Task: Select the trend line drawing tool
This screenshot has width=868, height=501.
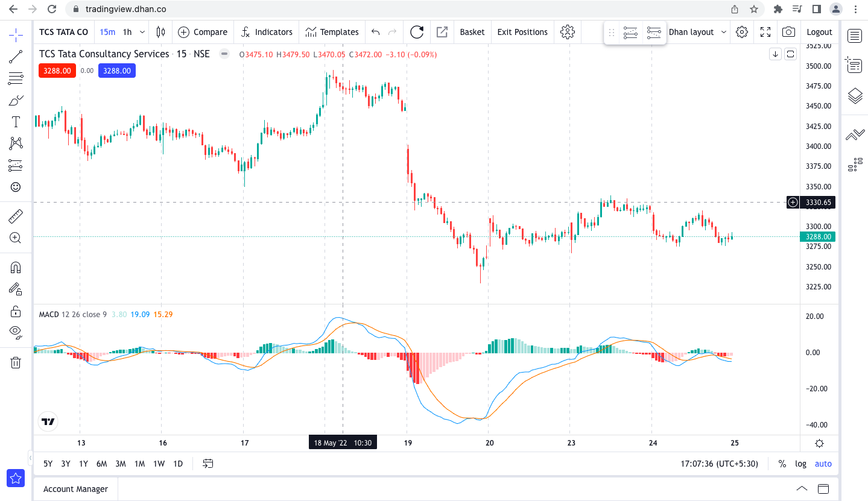Action: [x=16, y=57]
